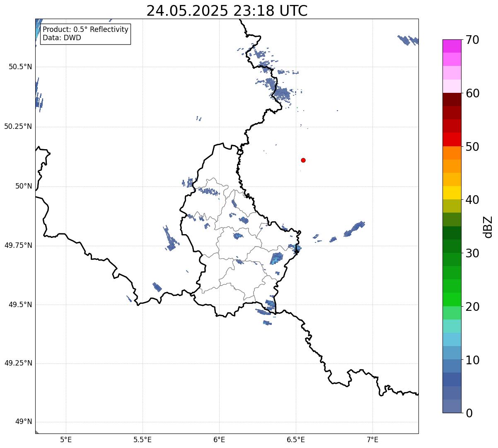The height and width of the screenshot is (448, 498).
Task: Click the 5.5°E longitude label
Action: (x=143, y=439)
